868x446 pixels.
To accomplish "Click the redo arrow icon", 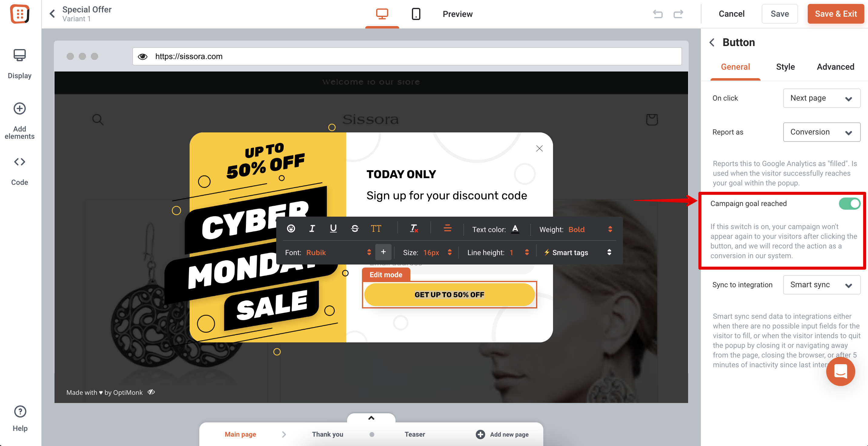I will point(678,14).
